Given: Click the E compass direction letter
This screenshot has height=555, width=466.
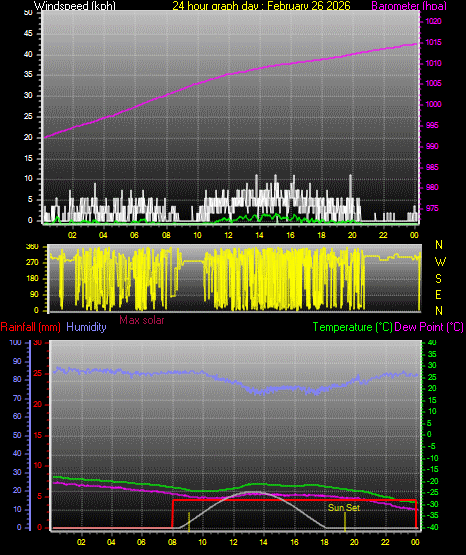Looking at the screenshot, I should pos(438,295).
